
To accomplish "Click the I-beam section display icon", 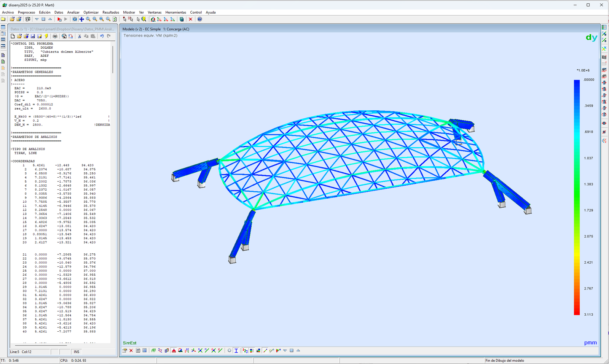I will click(x=236, y=351).
